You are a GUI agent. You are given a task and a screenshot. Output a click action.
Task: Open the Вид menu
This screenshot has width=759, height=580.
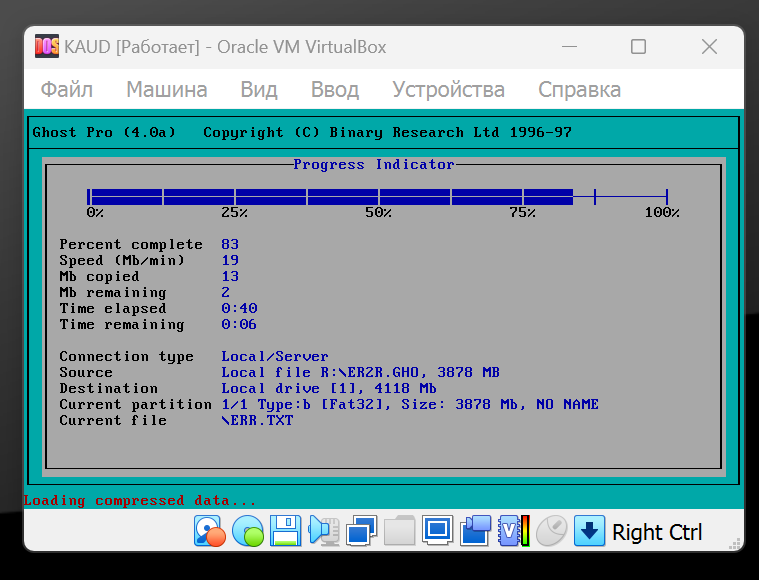tap(258, 90)
